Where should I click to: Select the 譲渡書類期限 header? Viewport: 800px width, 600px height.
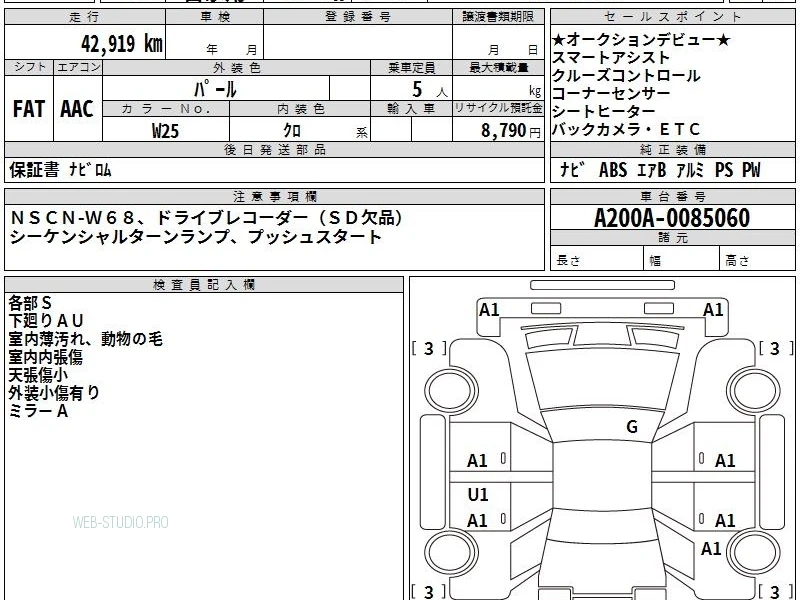[498, 17]
